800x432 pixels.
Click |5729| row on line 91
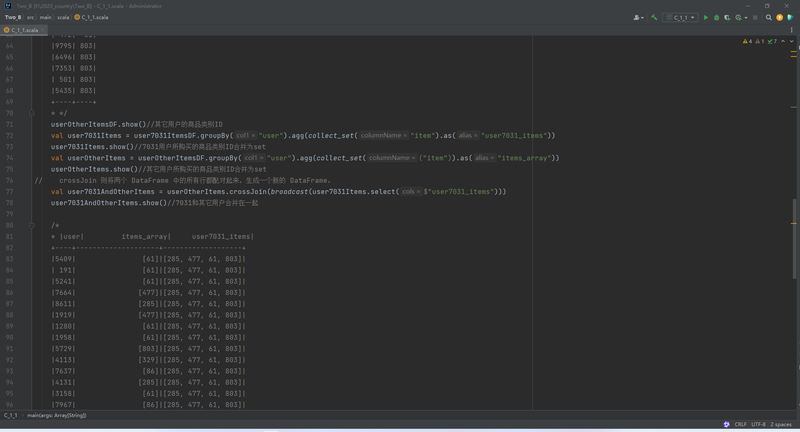148,349
